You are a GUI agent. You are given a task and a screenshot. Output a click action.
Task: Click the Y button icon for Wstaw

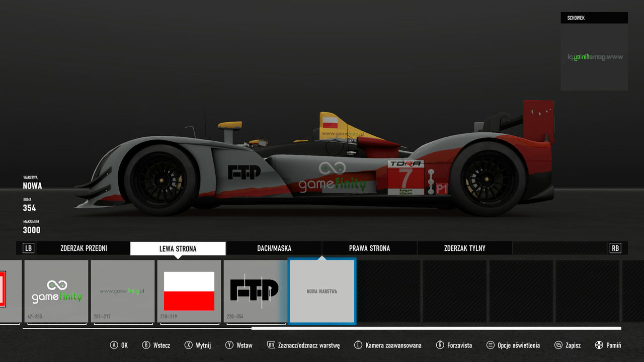tap(229, 345)
